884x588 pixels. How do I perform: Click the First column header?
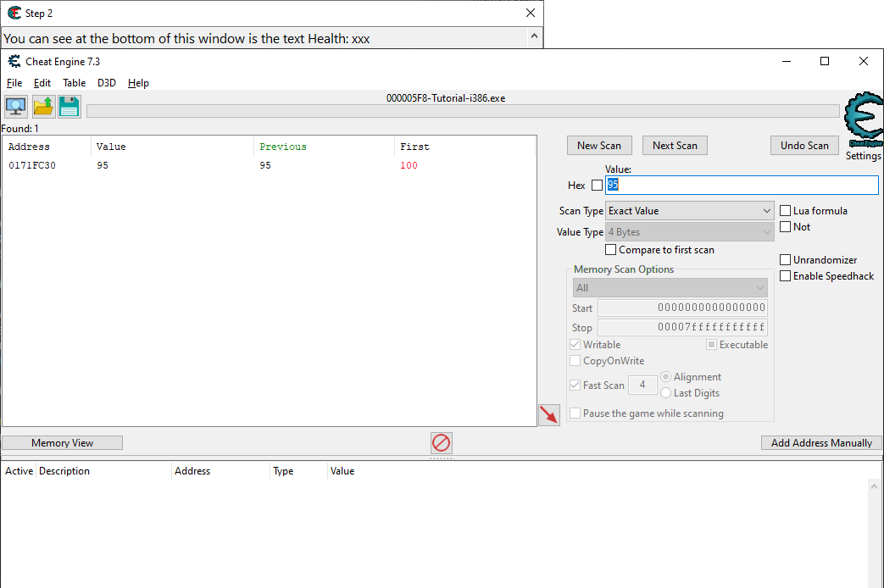click(x=464, y=147)
